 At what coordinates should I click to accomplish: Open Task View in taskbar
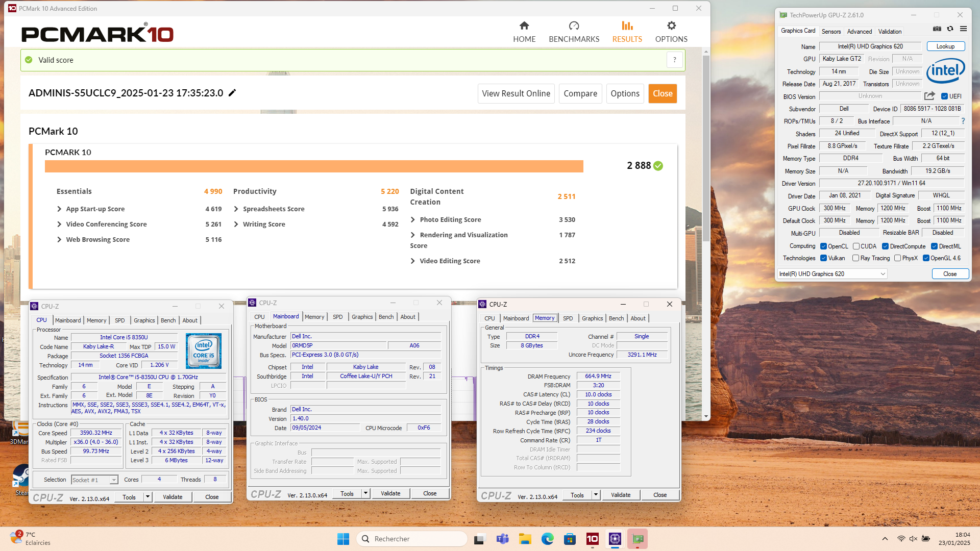(479, 539)
